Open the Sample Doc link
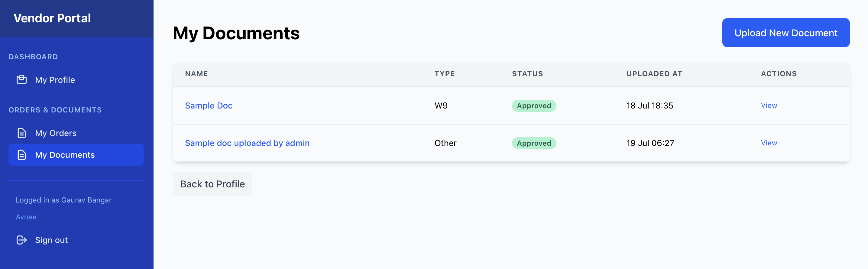 click(x=209, y=105)
